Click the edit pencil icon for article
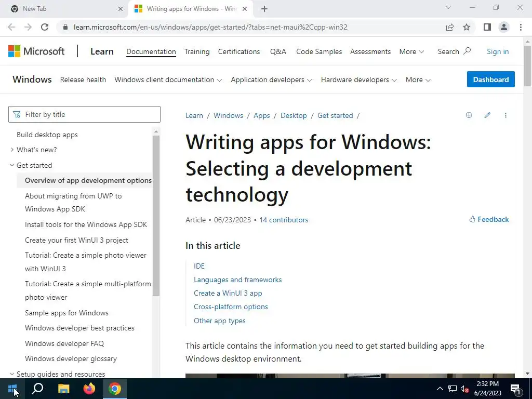Screen dimensions: 532x399 point(487,115)
